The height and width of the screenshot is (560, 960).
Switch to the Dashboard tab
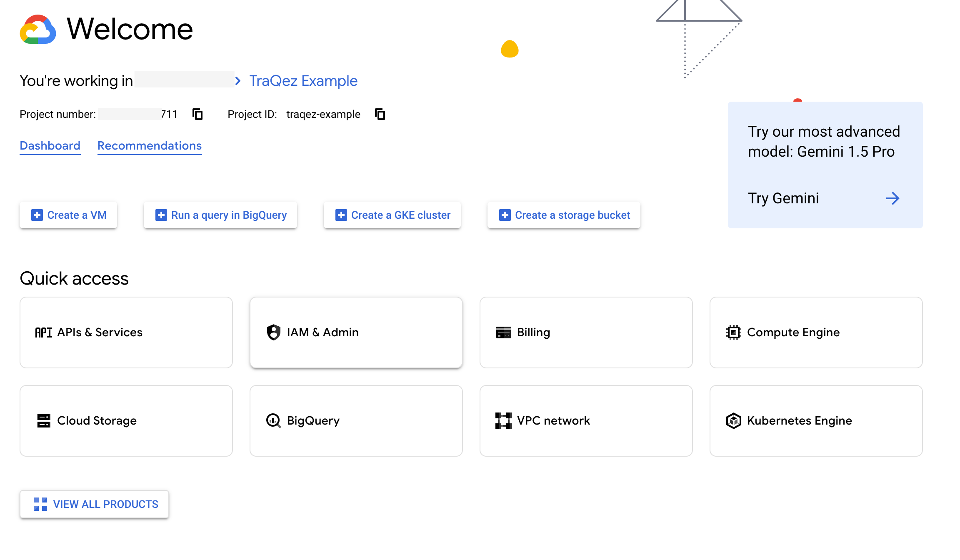click(x=50, y=146)
